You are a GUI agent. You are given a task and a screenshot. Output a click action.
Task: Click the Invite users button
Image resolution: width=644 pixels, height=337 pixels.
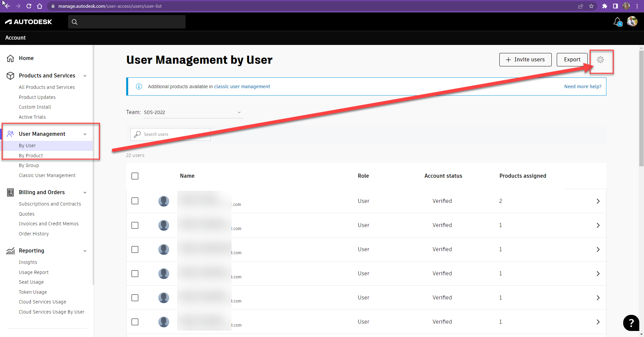click(525, 60)
